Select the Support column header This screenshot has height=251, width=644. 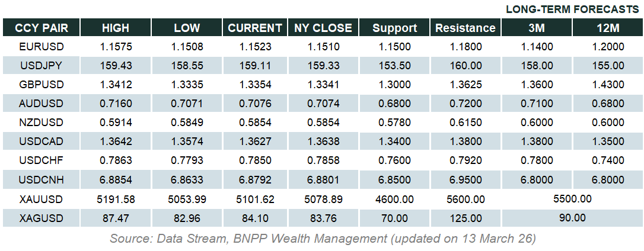pos(394,28)
